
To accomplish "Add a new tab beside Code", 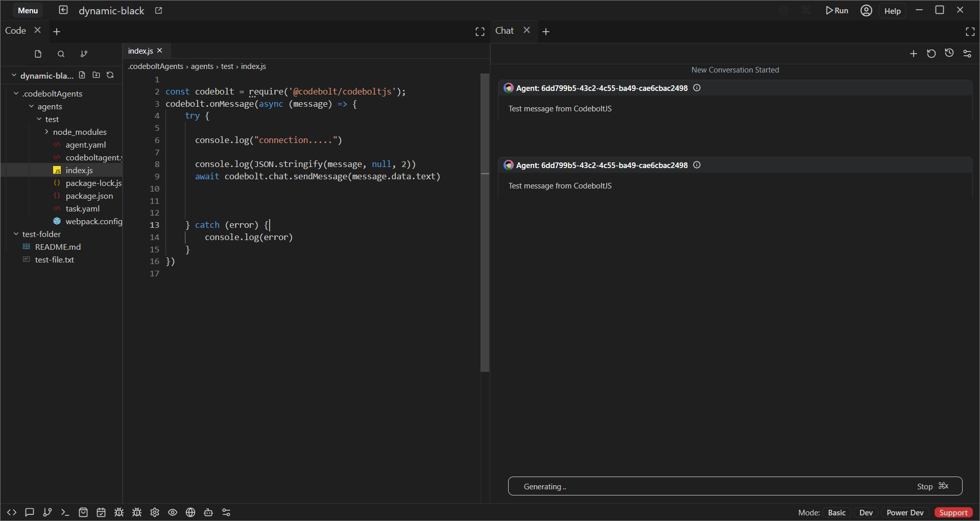I will (57, 32).
